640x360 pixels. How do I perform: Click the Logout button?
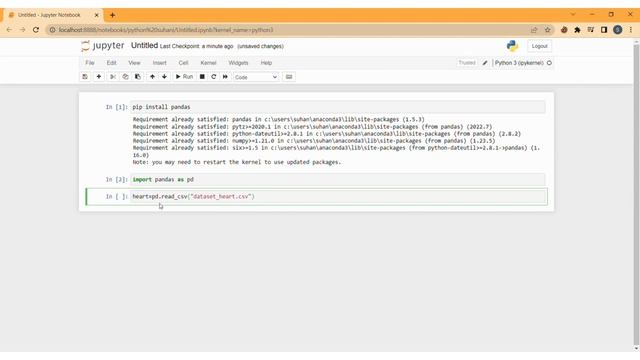[x=539, y=46]
